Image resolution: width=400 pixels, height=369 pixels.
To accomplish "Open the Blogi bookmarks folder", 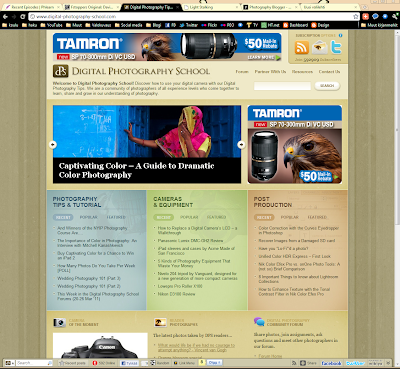I will (x=154, y=25).
